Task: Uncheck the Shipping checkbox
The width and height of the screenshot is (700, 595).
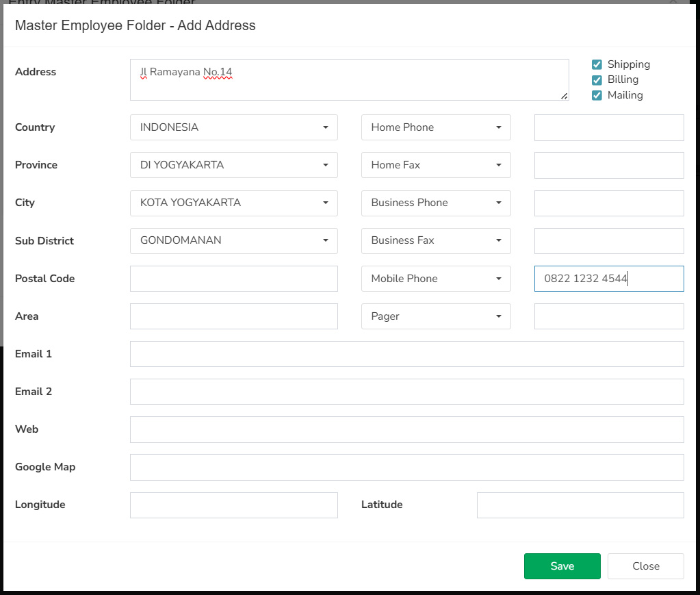Action: point(597,64)
